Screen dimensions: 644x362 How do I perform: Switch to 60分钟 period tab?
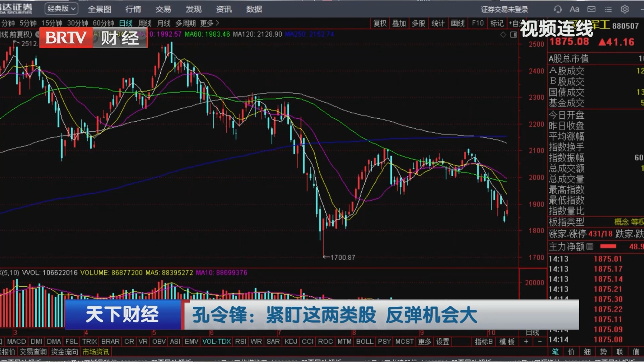(x=103, y=23)
